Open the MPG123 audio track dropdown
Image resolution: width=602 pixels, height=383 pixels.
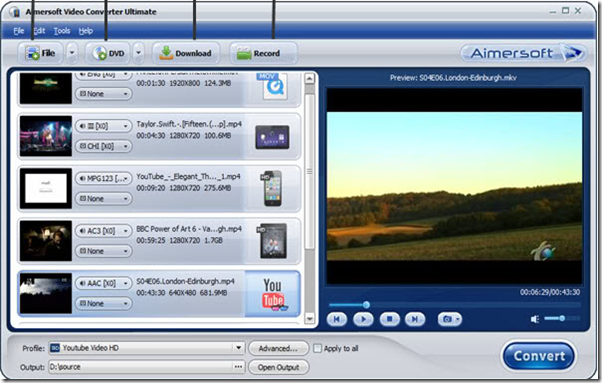click(103, 178)
